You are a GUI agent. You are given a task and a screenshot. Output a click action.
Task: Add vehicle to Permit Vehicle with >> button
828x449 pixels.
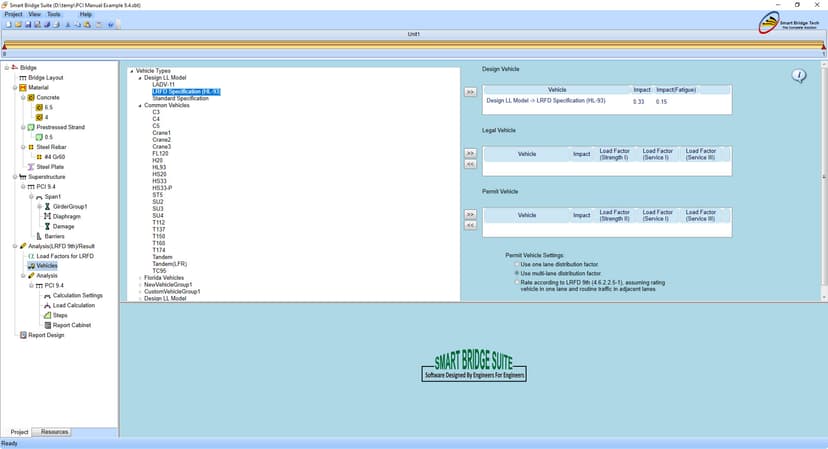tap(470, 214)
